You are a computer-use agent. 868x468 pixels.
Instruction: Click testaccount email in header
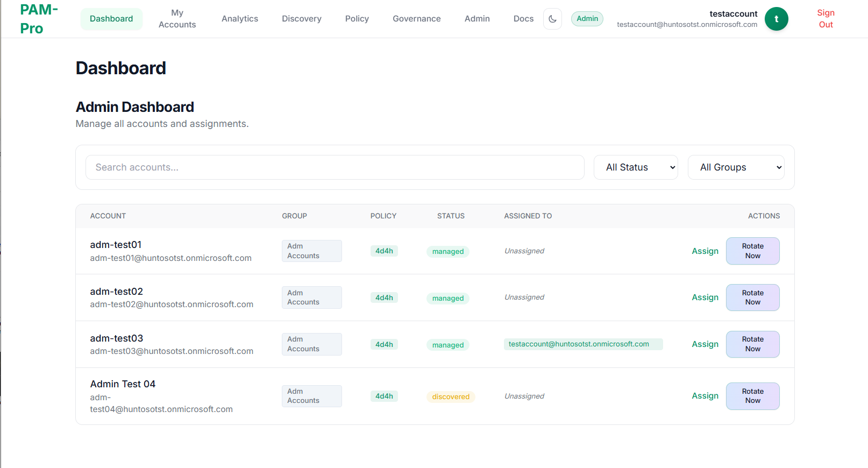pos(687,25)
